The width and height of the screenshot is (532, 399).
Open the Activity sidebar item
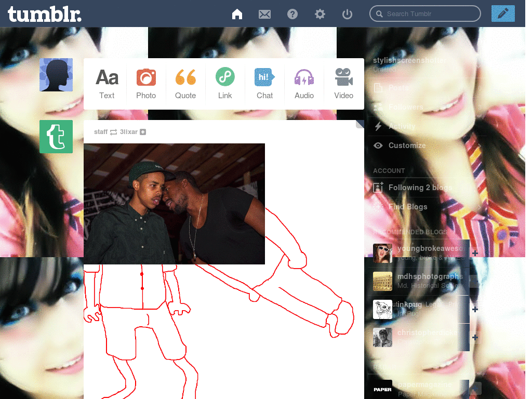pos(427,126)
